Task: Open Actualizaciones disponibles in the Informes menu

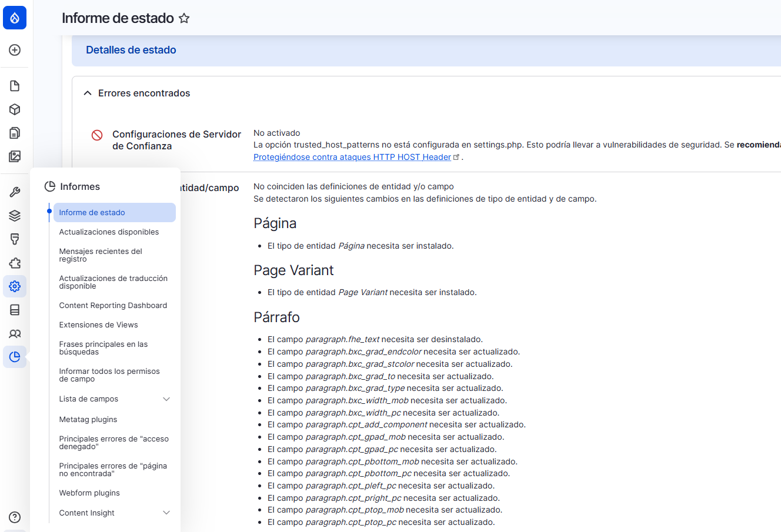Action: [x=108, y=232]
